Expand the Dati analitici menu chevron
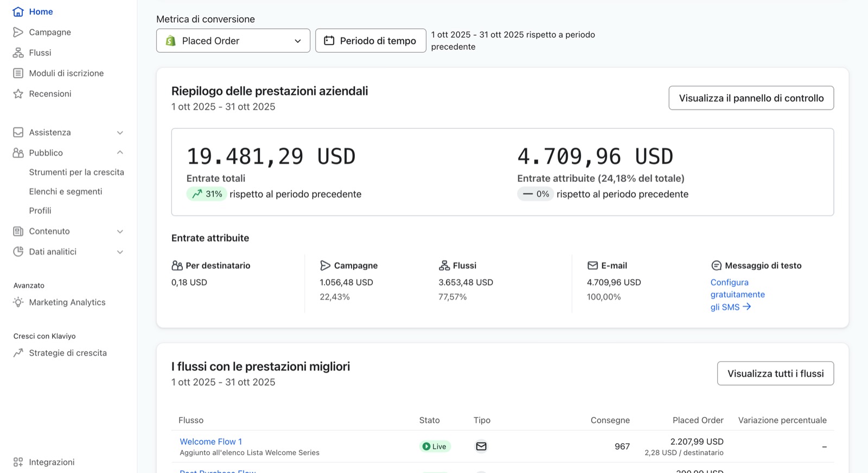The width and height of the screenshot is (868, 473). pyautogui.click(x=120, y=252)
